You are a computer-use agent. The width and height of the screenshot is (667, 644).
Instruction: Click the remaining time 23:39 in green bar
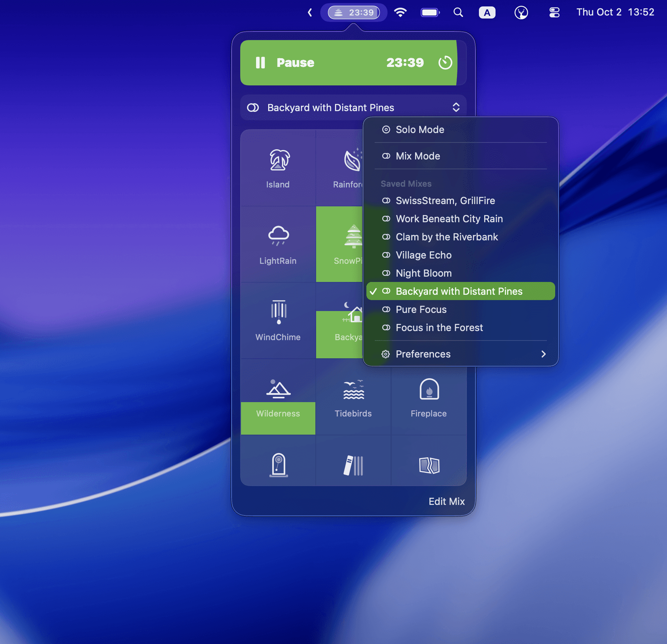405,63
